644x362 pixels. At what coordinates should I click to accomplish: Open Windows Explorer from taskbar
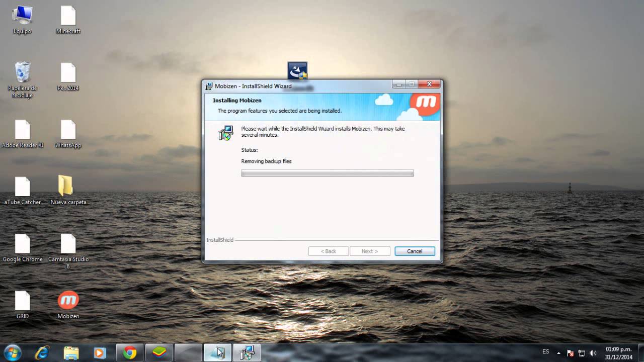71,353
